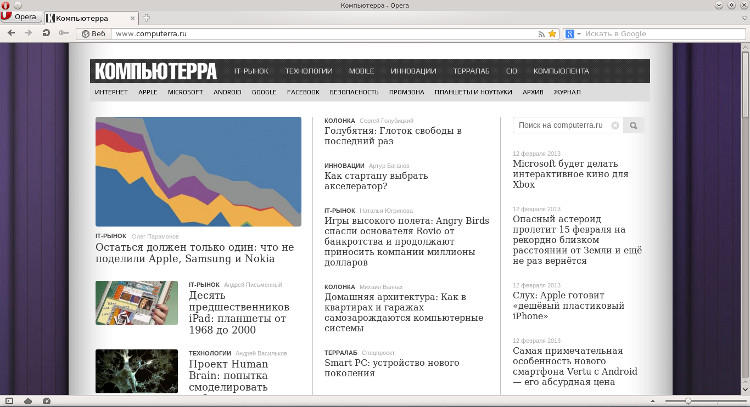Open article 'Smart PC: устройство нового поколения'

click(392, 367)
